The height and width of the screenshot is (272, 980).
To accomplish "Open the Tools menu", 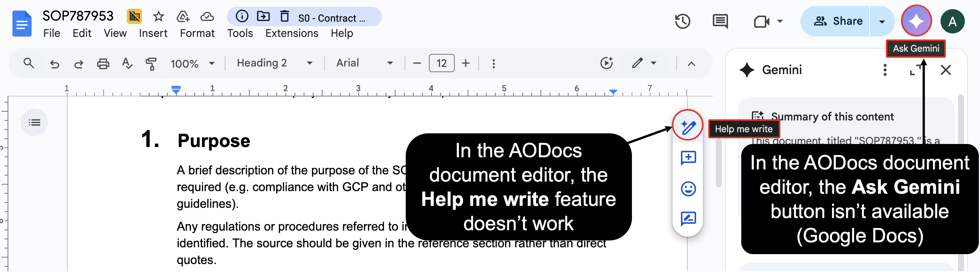I will point(239,33).
